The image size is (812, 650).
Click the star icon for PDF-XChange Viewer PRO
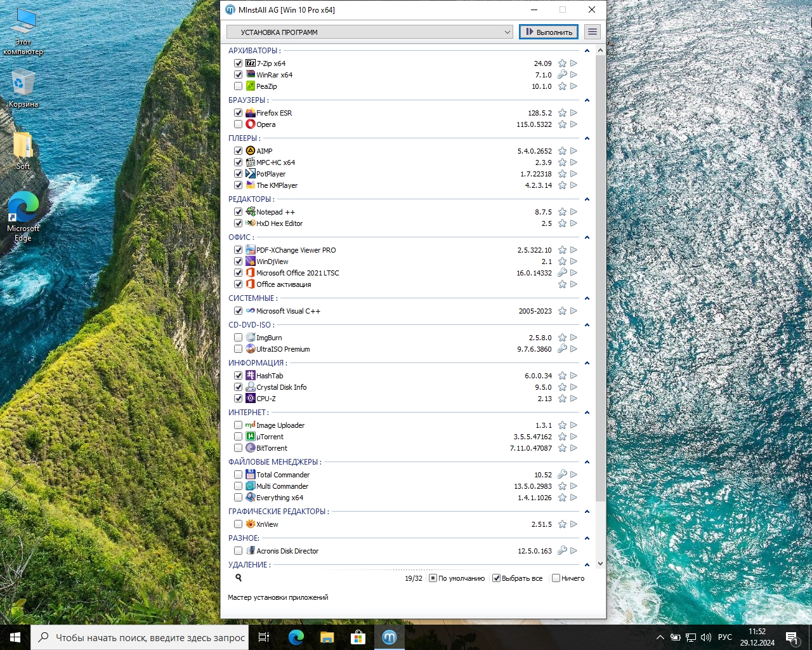[562, 250]
